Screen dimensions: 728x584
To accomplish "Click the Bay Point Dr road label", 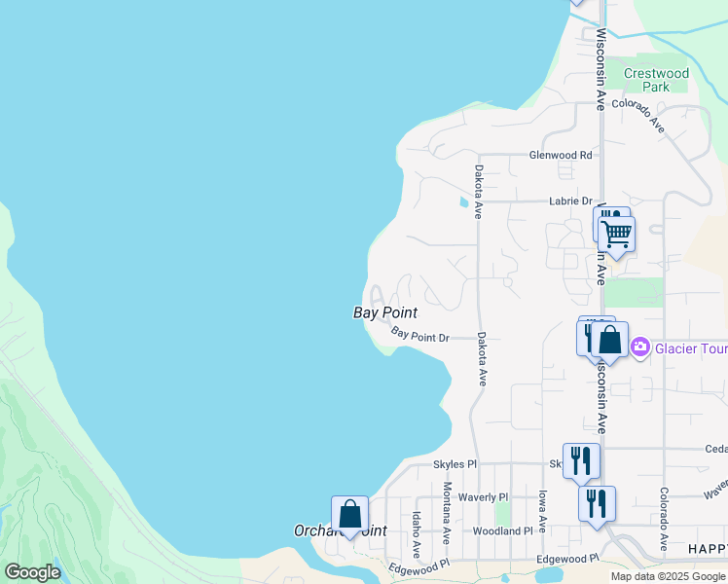I will click(x=419, y=336).
